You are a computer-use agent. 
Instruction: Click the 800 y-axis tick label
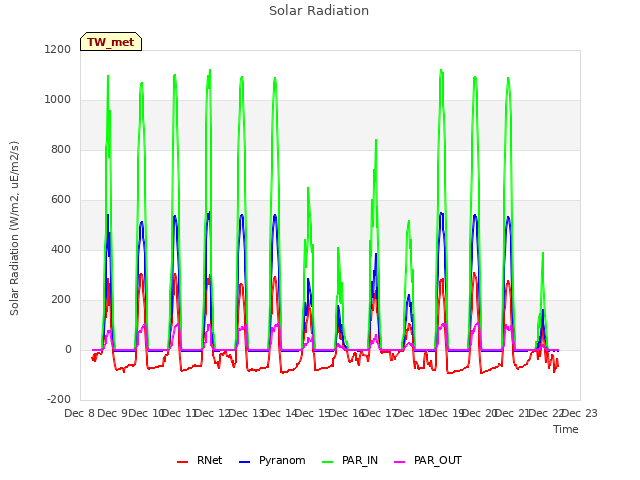click(61, 149)
